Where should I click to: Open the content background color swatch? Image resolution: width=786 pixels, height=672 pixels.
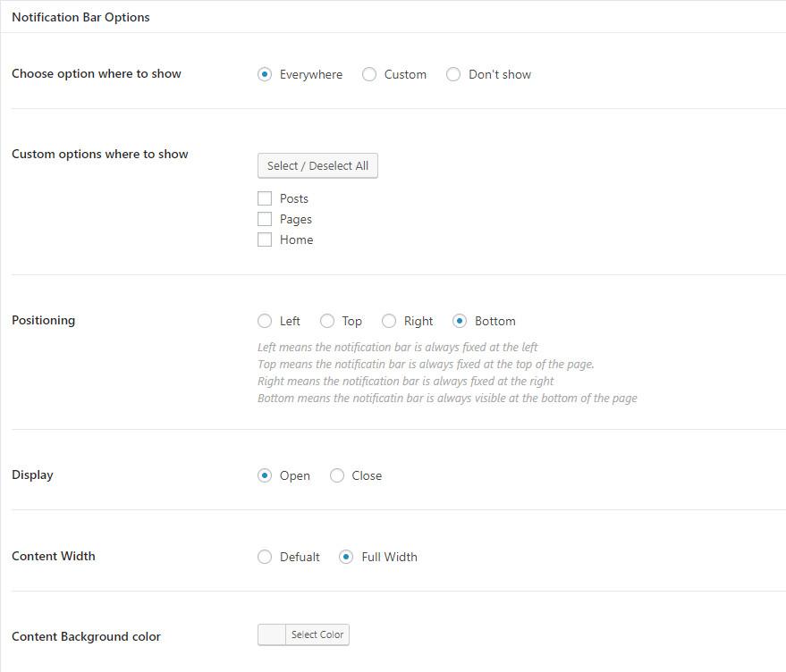pyautogui.click(x=272, y=634)
